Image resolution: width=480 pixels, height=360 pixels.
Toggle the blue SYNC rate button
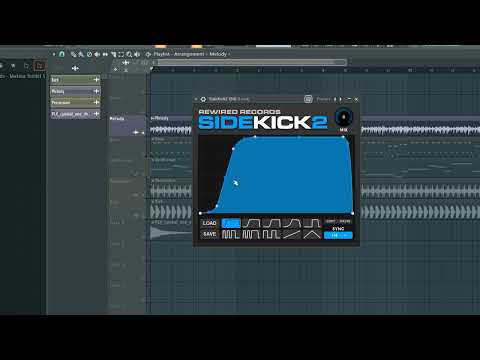pyautogui.click(x=338, y=235)
